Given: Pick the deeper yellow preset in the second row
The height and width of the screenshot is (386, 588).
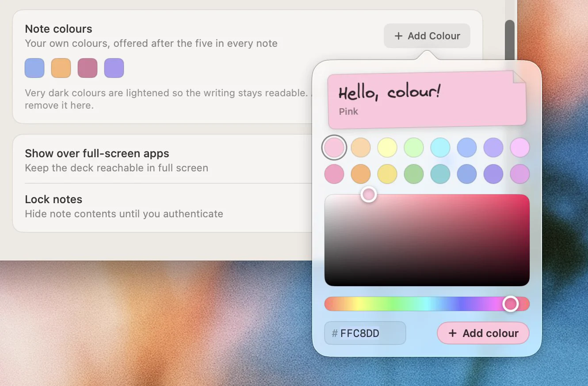Looking at the screenshot, I should pyautogui.click(x=387, y=174).
